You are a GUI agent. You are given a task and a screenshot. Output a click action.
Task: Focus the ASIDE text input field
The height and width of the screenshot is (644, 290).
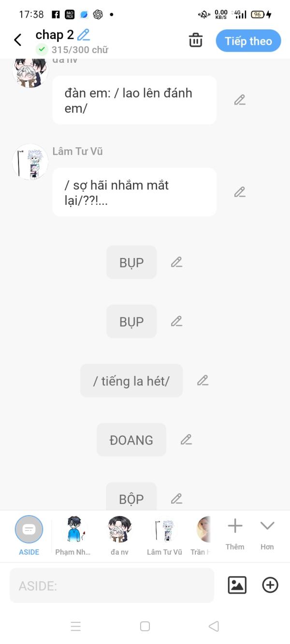coord(112,586)
